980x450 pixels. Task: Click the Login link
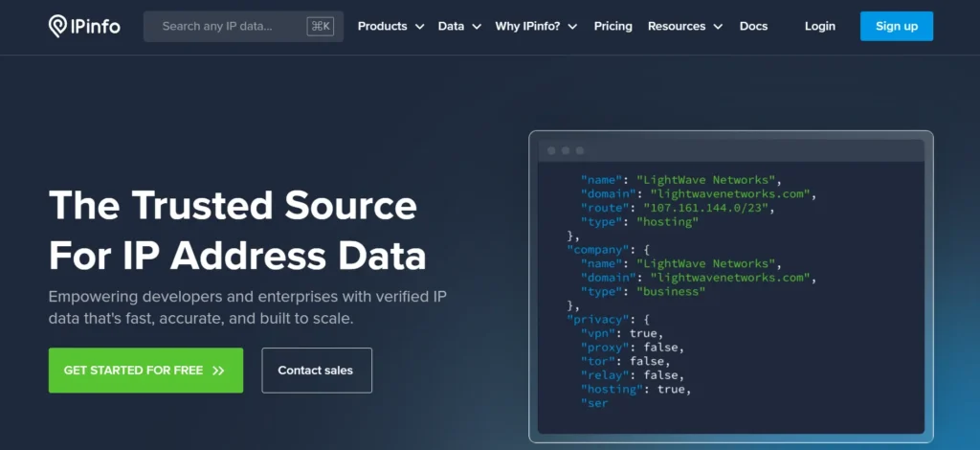coord(819,26)
